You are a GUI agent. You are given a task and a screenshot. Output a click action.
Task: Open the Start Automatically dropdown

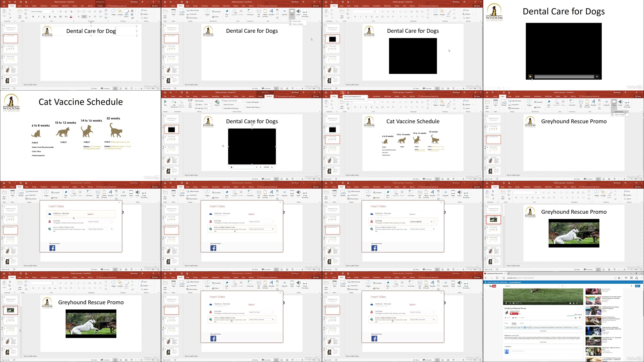pyautogui.click(x=242, y=101)
